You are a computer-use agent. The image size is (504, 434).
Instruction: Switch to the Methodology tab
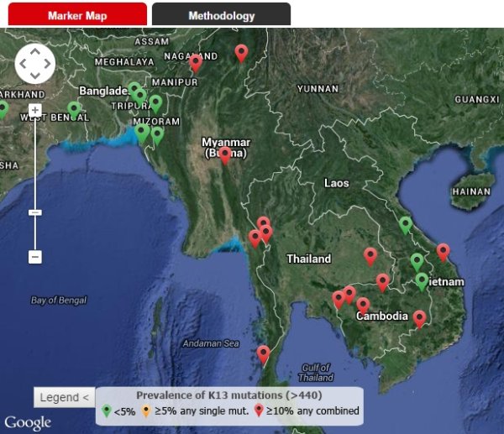221,15
